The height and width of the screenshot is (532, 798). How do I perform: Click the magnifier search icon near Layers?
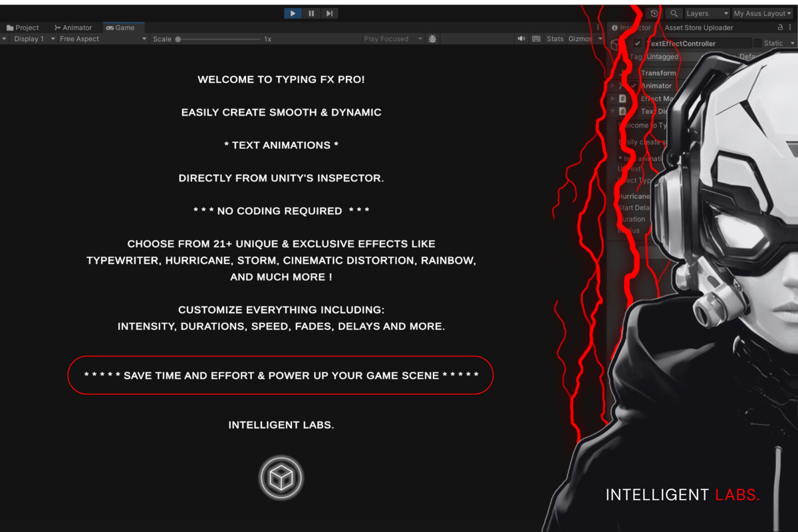[674, 13]
